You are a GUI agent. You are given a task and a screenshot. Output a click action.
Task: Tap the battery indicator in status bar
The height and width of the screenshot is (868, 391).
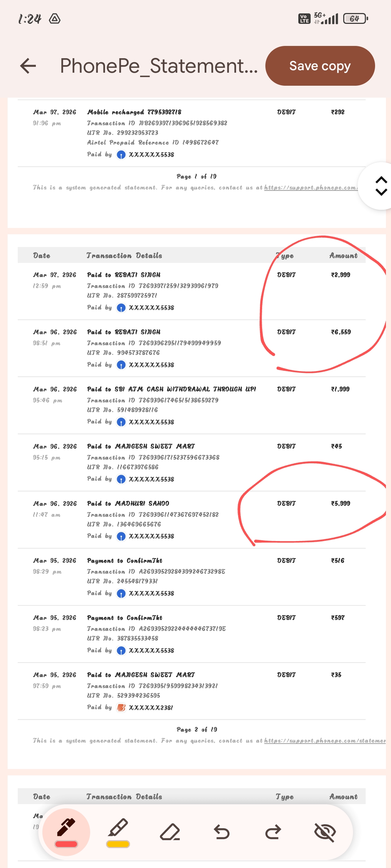coord(355,18)
